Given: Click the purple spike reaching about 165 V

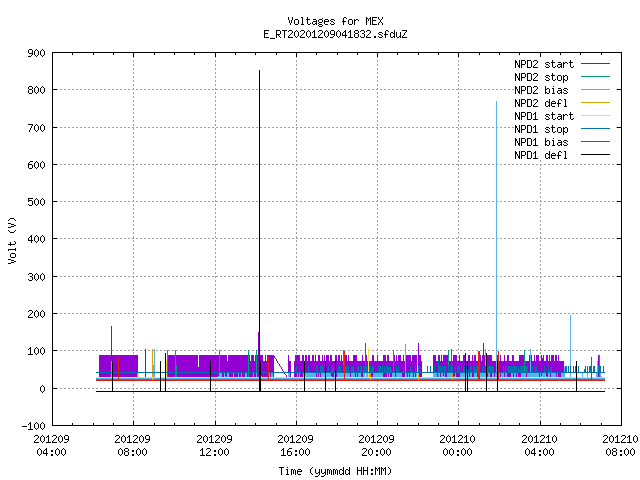Looking at the screenshot, I should point(111,340).
